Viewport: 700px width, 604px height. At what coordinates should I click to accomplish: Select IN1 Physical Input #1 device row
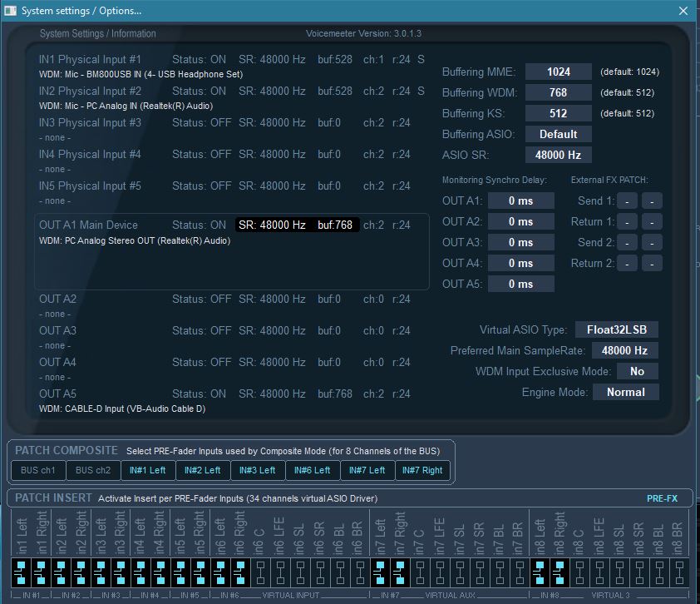pos(232,67)
